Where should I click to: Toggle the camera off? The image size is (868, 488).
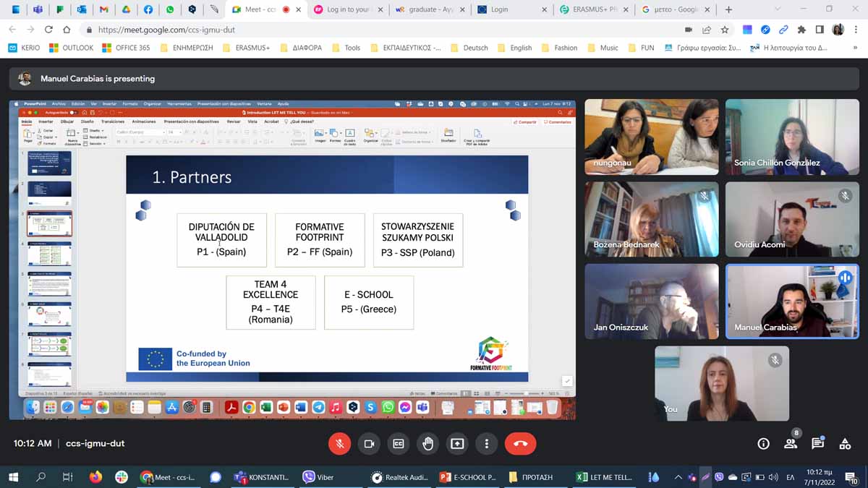point(369,443)
